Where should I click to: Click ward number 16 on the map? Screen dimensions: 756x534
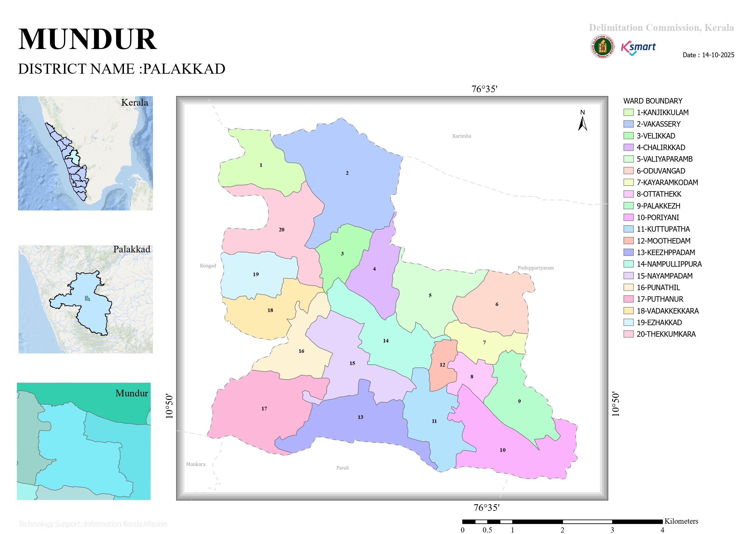click(x=301, y=351)
